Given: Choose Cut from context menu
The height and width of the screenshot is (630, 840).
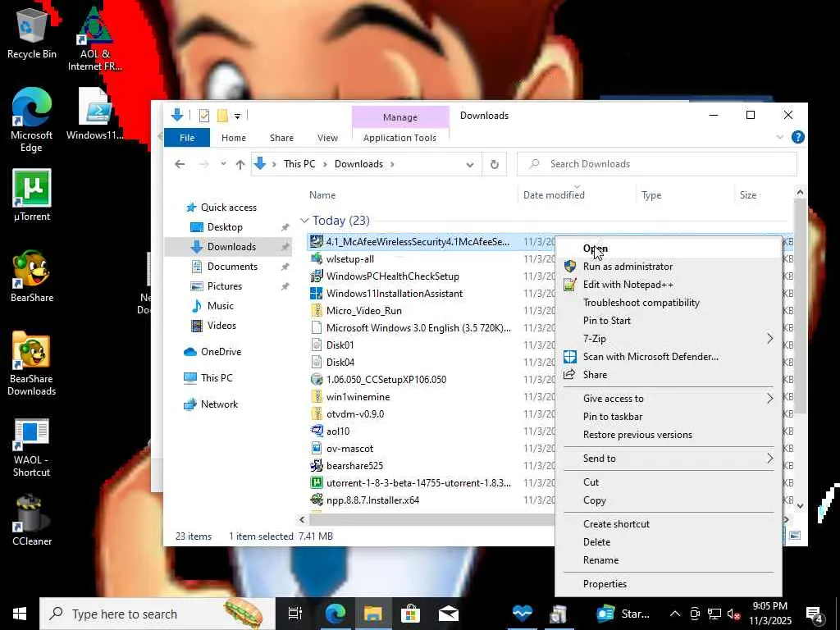Looking at the screenshot, I should coord(668,482).
